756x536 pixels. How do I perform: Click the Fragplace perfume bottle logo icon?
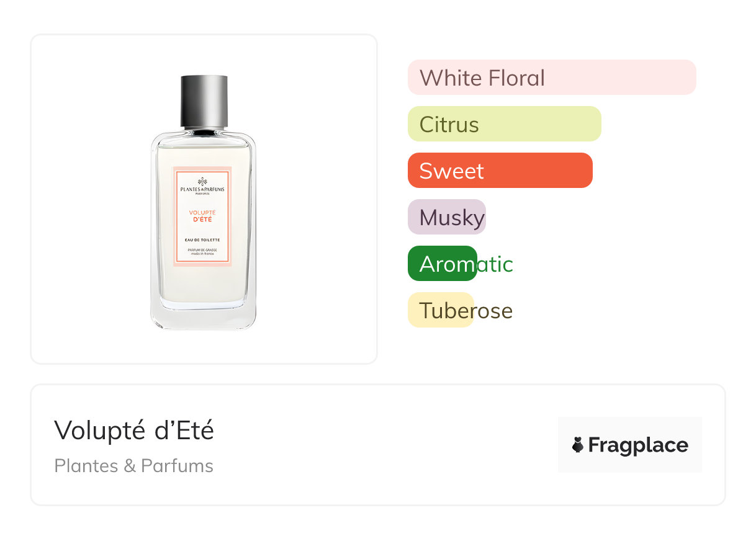coord(578,445)
